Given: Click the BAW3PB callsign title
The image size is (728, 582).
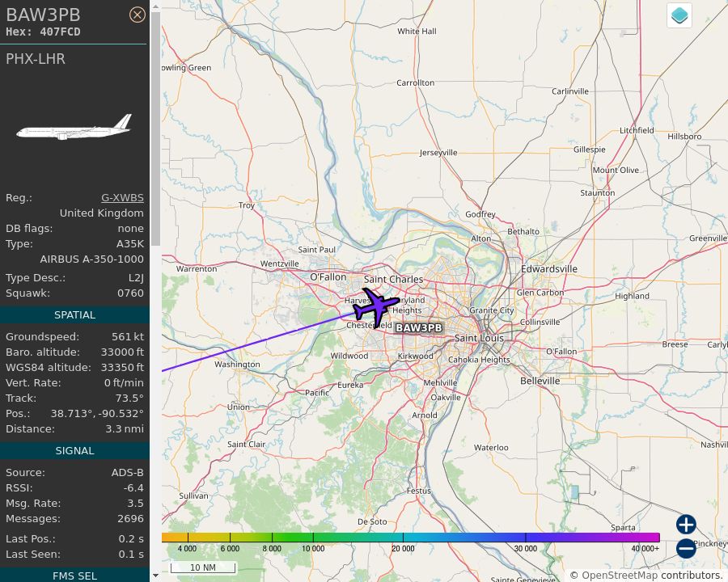Looking at the screenshot, I should [43, 14].
